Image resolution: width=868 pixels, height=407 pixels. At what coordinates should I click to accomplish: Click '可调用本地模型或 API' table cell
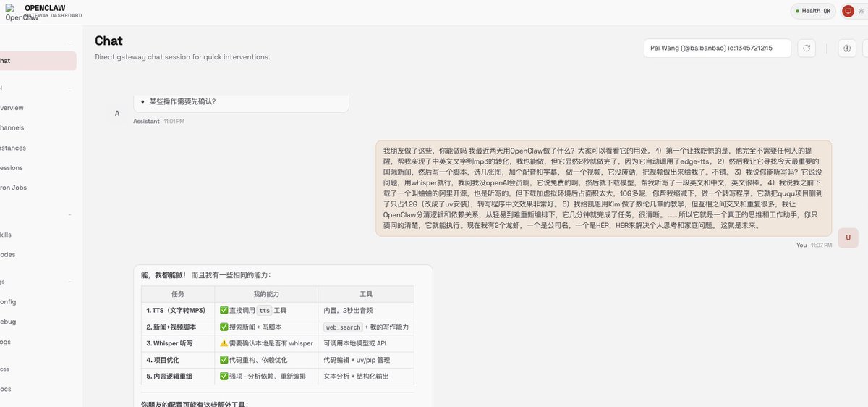tap(366, 343)
